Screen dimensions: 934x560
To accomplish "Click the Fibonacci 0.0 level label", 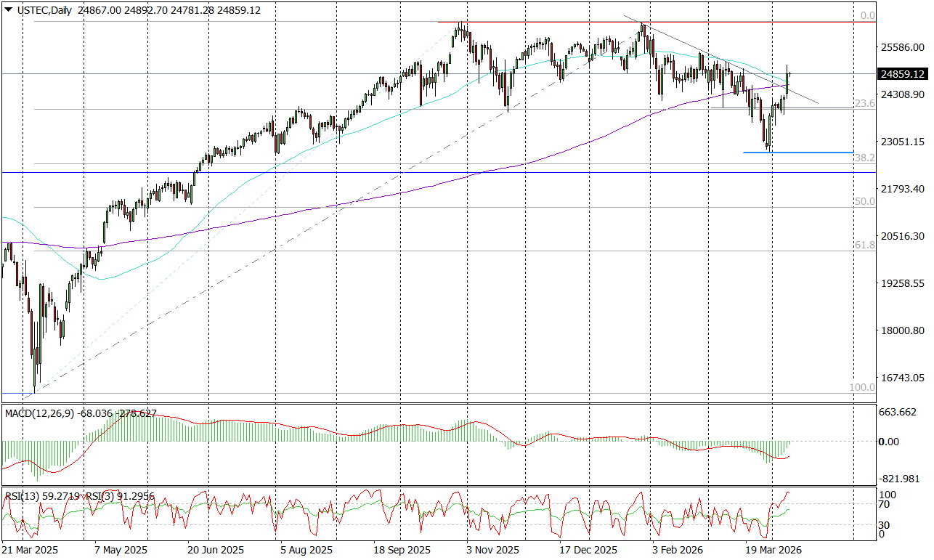I will [867, 15].
